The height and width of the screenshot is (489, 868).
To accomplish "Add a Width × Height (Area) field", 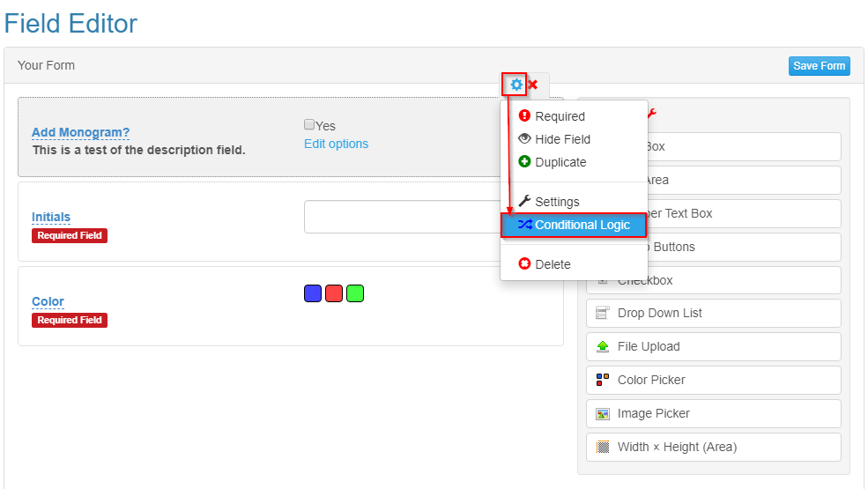I will (x=714, y=447).
